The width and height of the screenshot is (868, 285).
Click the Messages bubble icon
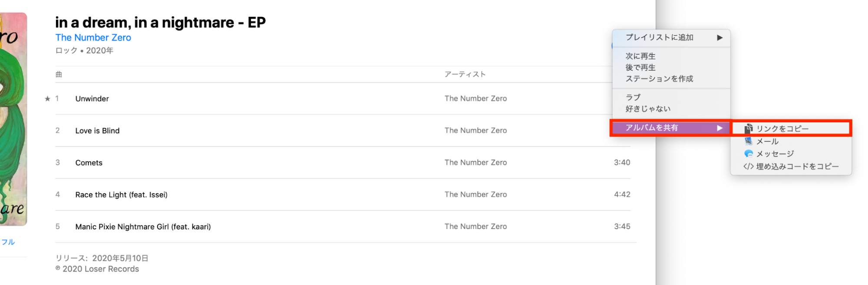click(749, 154)
